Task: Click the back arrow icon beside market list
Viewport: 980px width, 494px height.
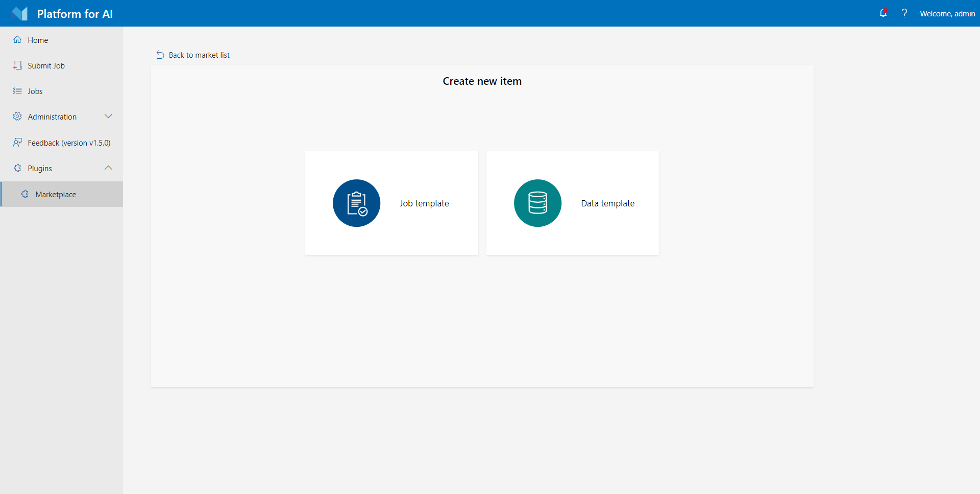Action: tap(160, 55)
